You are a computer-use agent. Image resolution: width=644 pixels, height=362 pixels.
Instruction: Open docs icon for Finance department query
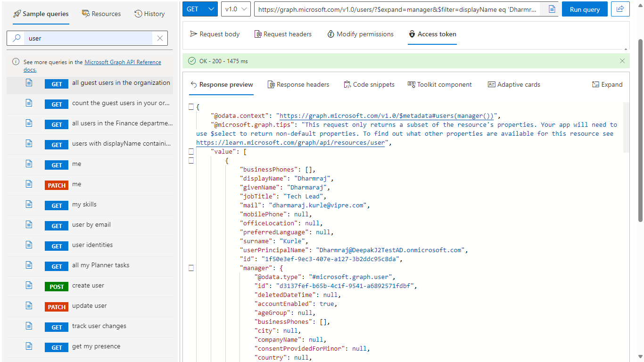point(29,123)
